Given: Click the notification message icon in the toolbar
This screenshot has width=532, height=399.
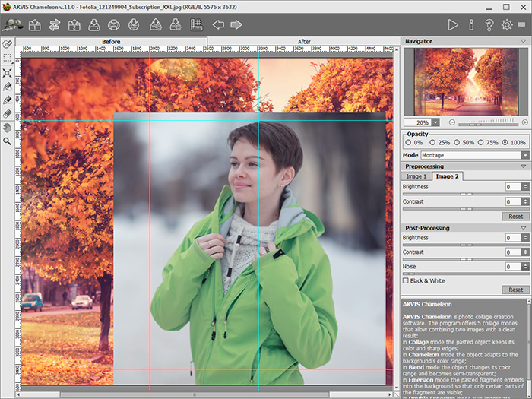Looking at the screenshot, I should point(522,25).
